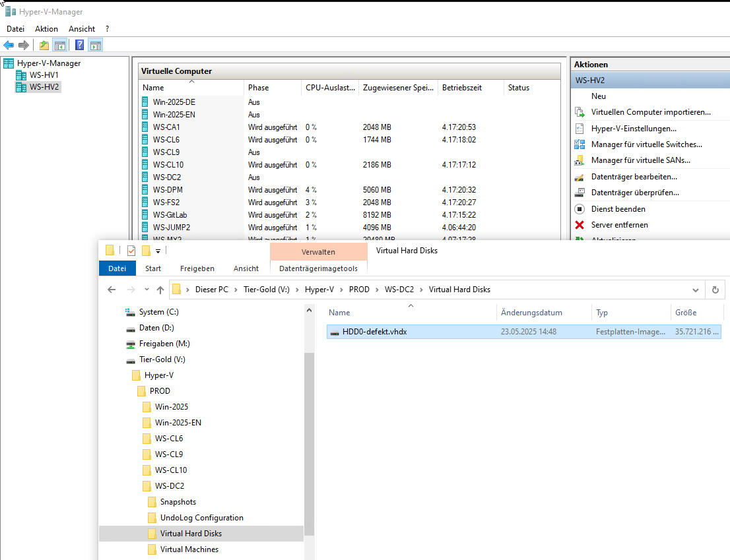
Task: Open the Datei menu in Hyper-V-Manager
Action: [x=15, y=29]
